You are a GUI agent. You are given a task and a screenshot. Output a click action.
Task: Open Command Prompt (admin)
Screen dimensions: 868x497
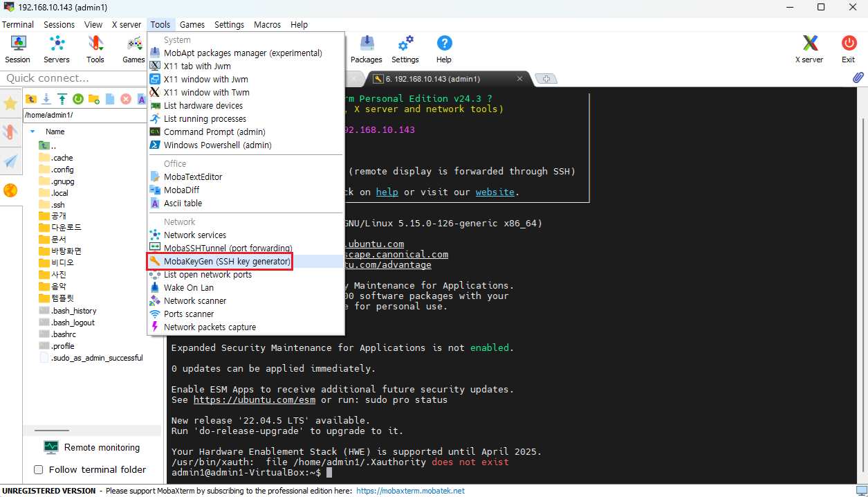(x=246, y=132)
